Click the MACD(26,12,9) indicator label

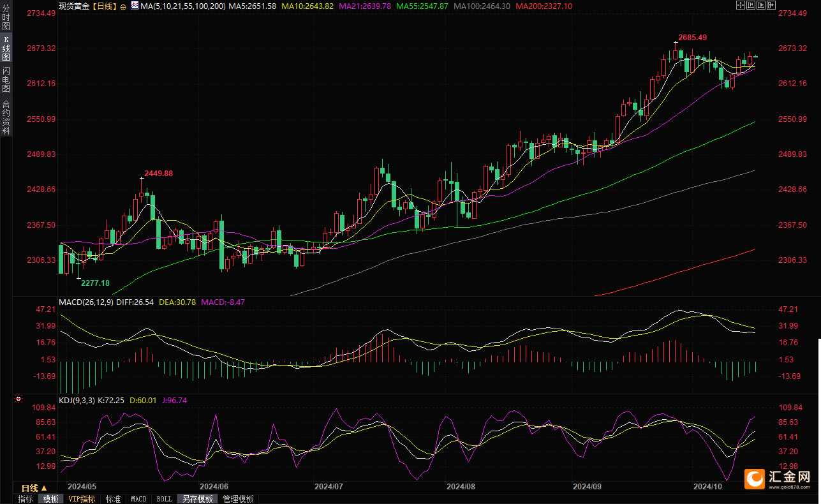click(85, 302)
